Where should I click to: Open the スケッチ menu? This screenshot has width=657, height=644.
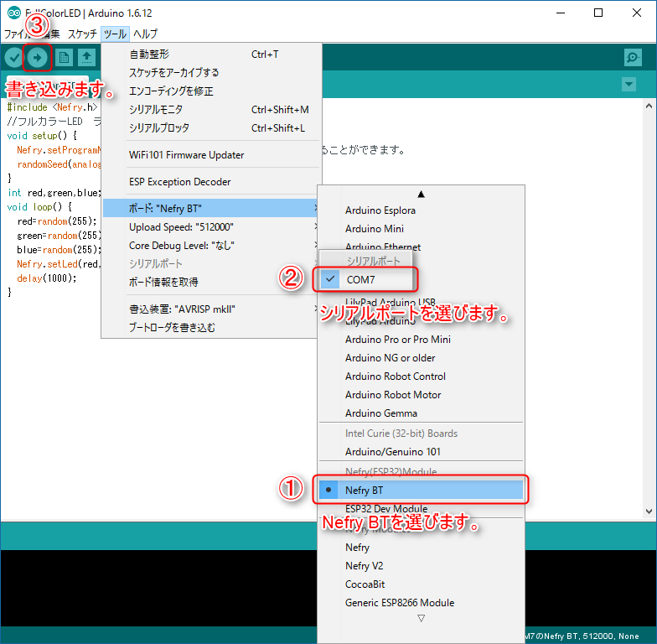[x=82, y=34]
